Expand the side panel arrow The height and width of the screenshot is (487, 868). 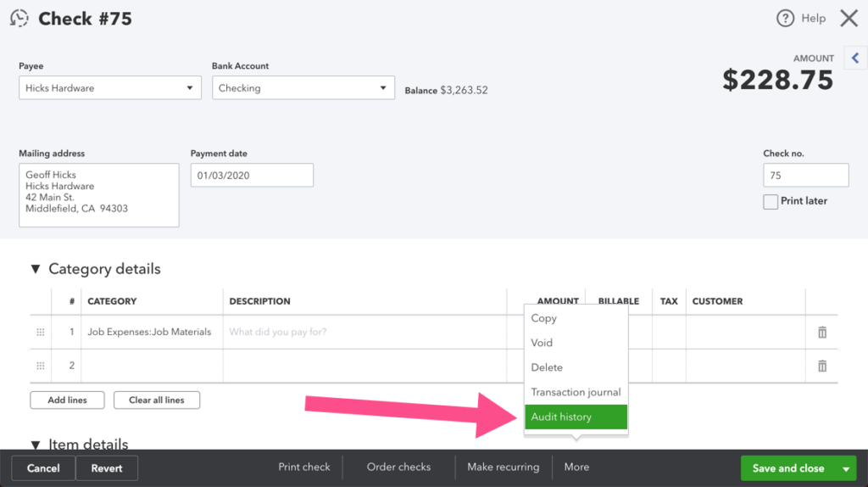click(x=855, y=58)
